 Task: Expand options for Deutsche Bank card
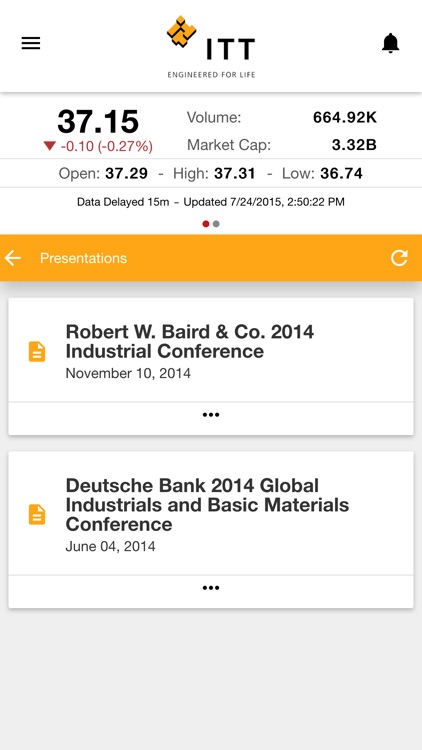pos(211,588)
